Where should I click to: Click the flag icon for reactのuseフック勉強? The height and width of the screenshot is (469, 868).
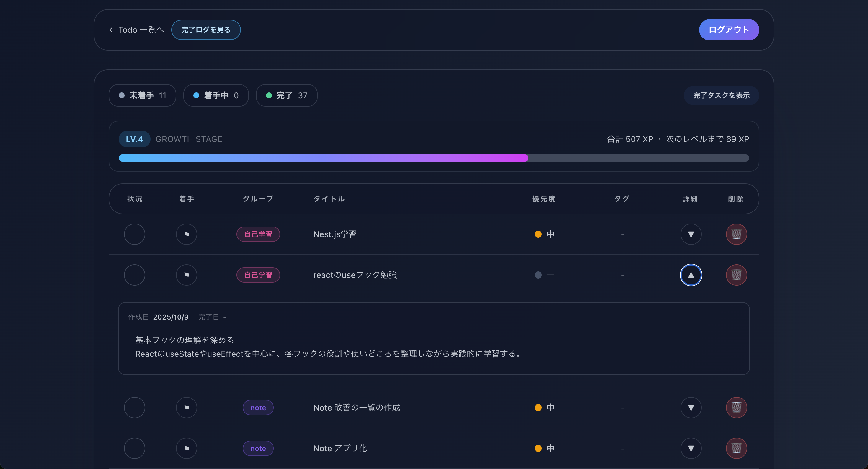click(186, 275)
